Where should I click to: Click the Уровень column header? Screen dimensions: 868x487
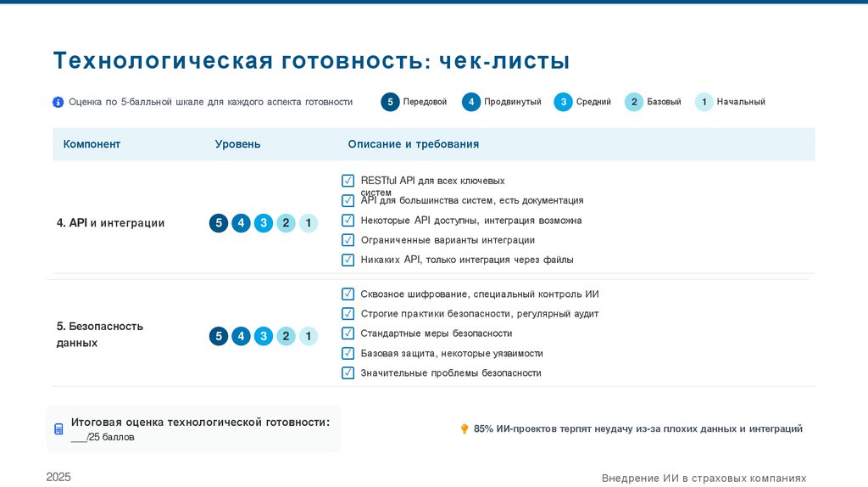click(x=237, y=144)
